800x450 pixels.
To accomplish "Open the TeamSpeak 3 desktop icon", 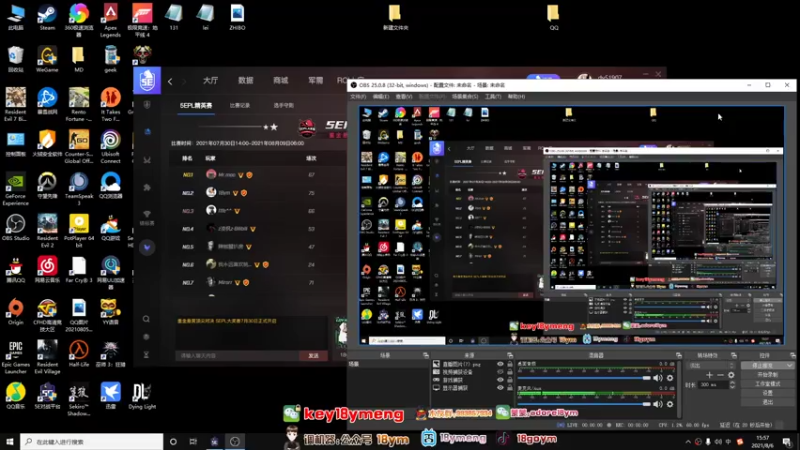I will pyautogui.click(x=79, y=189).
